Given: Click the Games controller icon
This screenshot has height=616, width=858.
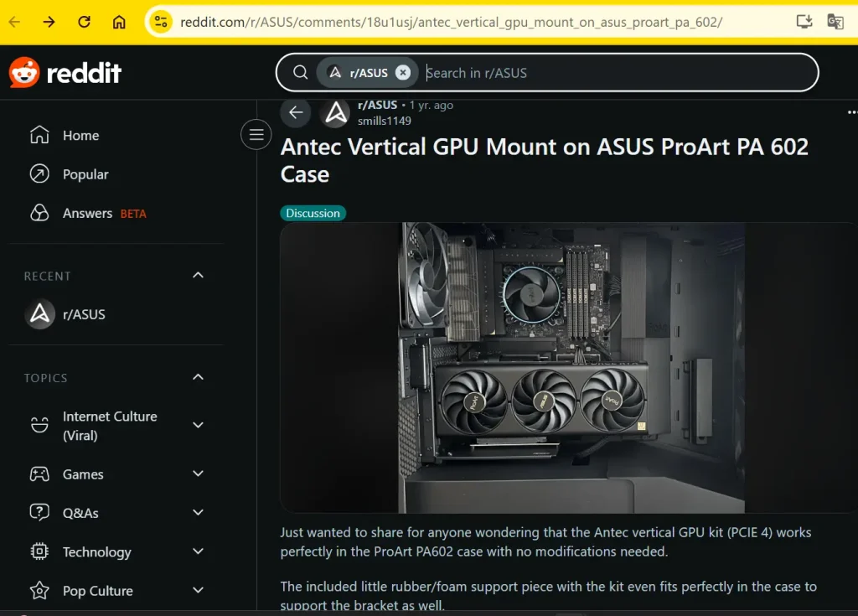Looking at the screenshot, I should click(x=39, y=474).
